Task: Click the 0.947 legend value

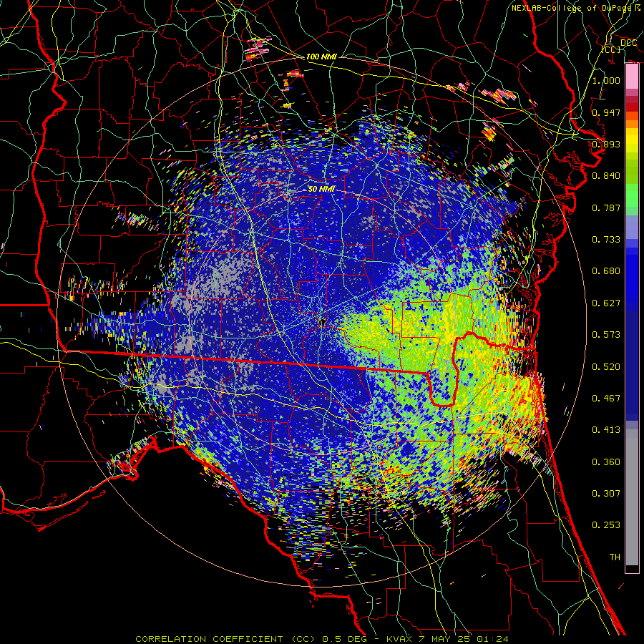Action: tap(606, 112)
